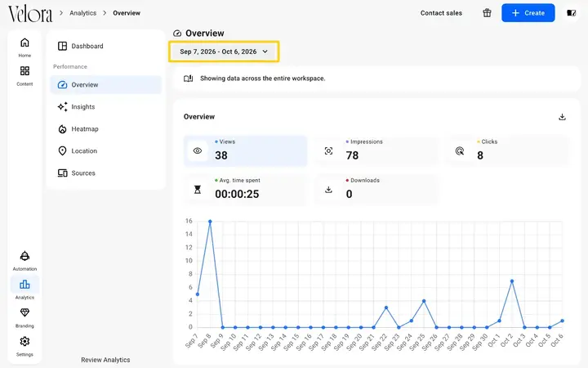Click the Oct 6 final data point
Viewport: 588px width, 368px height.
[x=562, y=321]
